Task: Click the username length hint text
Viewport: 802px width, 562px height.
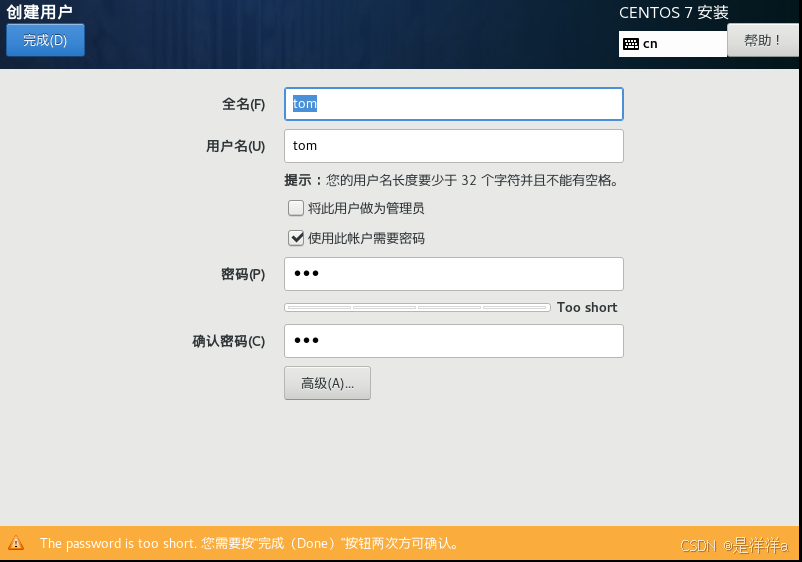Action: [x=452, y=180]
